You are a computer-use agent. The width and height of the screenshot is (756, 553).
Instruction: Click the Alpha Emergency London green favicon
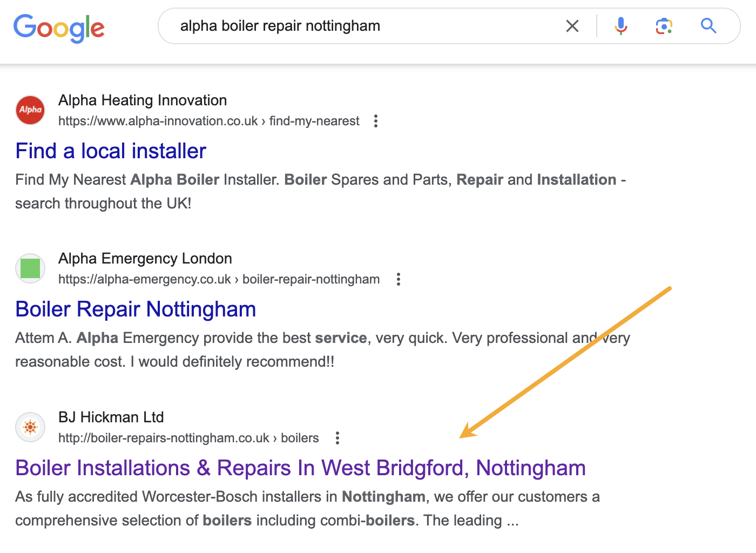click(30, 268)
